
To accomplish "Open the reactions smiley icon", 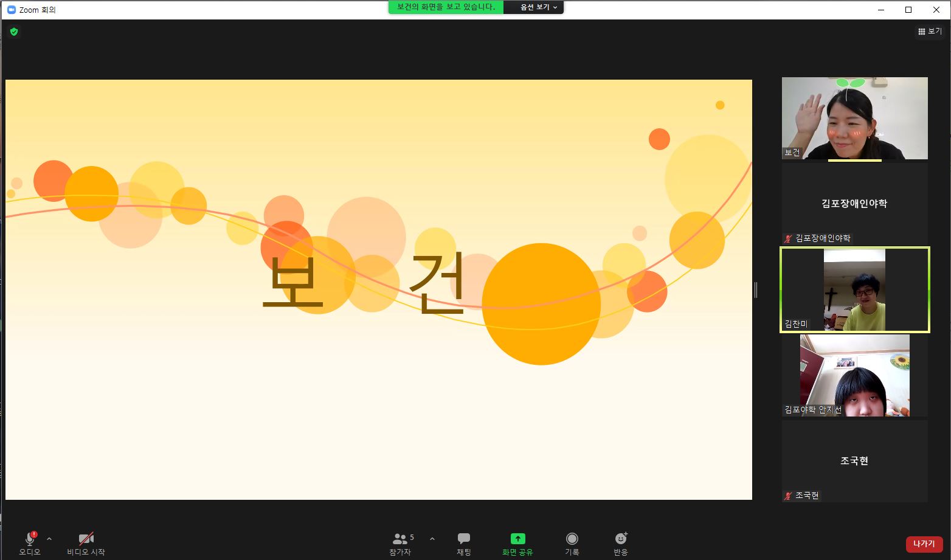I will tap(621, 538).
